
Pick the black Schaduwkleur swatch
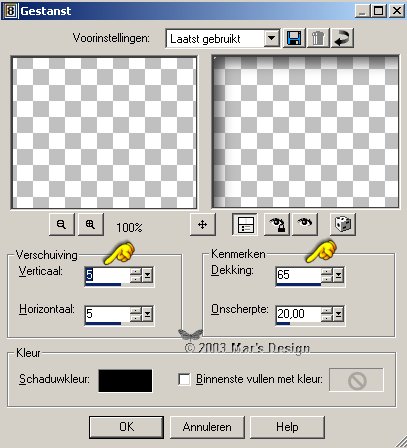tap(125, 380)
